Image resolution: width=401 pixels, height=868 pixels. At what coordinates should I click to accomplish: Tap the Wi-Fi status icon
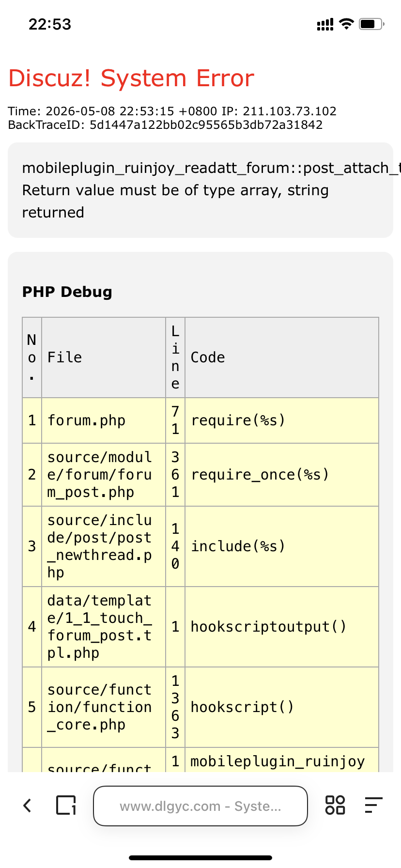click(x=346, y=24)
